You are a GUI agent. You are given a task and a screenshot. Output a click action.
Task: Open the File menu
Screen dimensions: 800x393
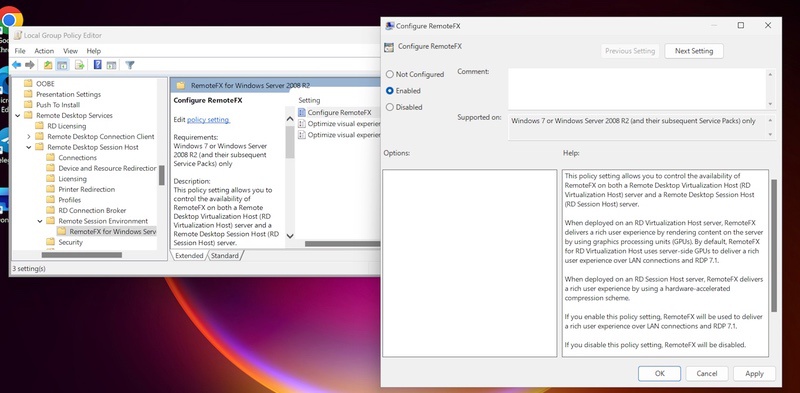(x=20, y=51)
